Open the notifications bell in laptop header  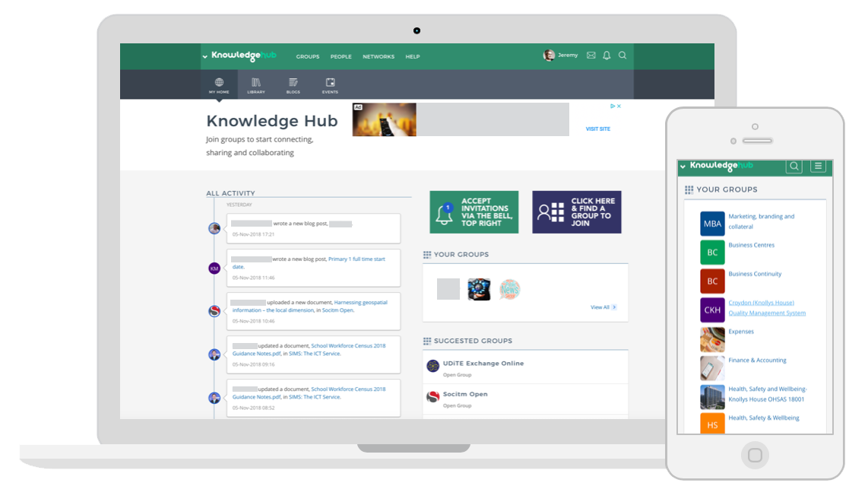(x=607, y=56)
